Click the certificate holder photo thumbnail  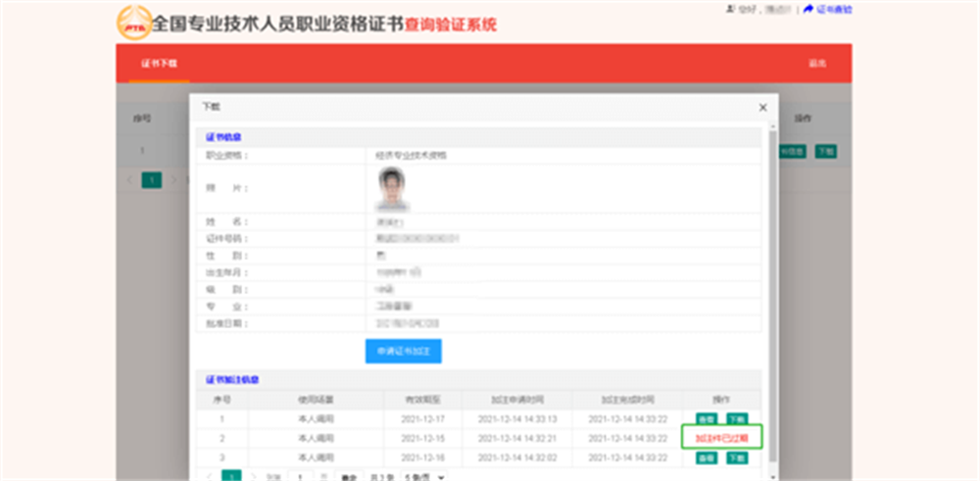pos(393,189)
